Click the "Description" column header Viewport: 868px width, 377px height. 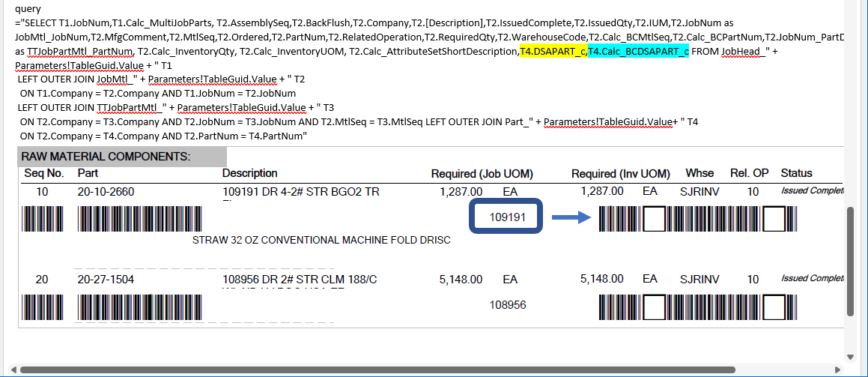click(x=249, y=173)
